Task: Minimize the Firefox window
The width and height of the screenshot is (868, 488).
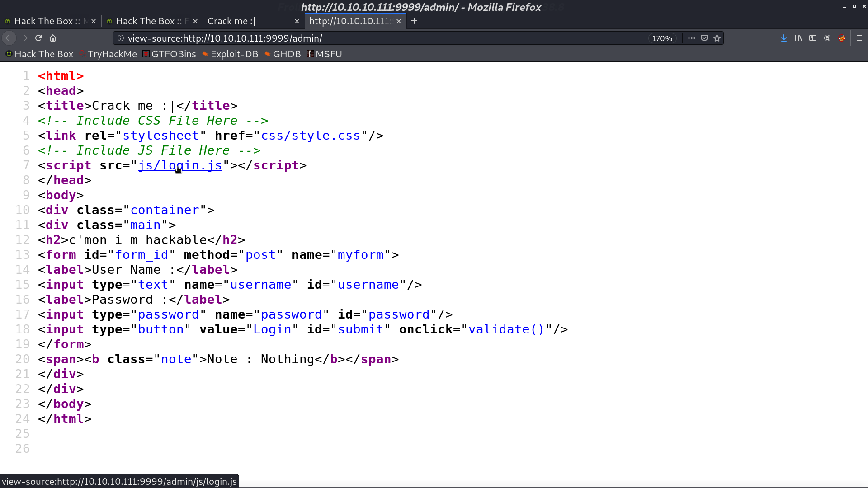Action: pyautogui.click(x=844, y=7)
